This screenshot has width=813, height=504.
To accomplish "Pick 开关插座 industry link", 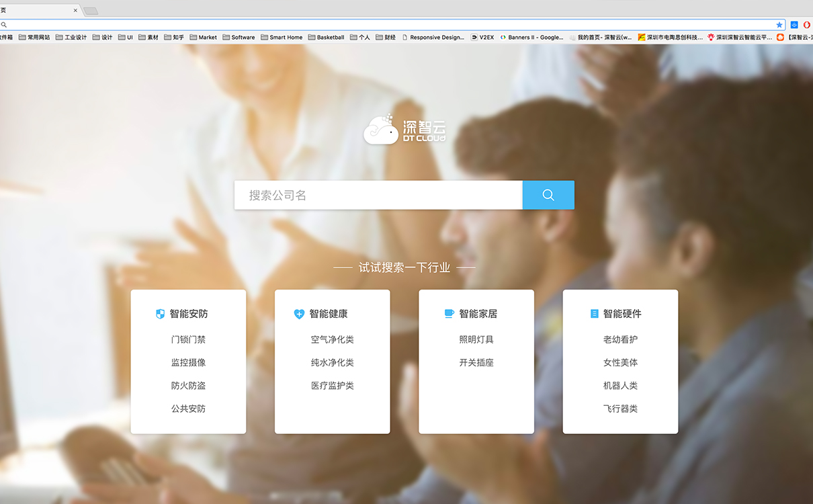I will point(476,362).
